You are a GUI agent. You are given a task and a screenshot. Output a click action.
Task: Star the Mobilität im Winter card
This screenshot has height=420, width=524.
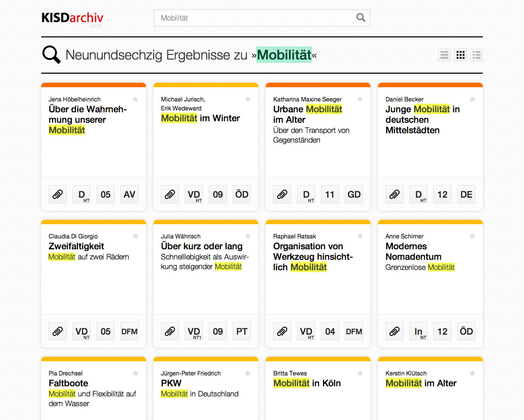click(x=248, y=99)
